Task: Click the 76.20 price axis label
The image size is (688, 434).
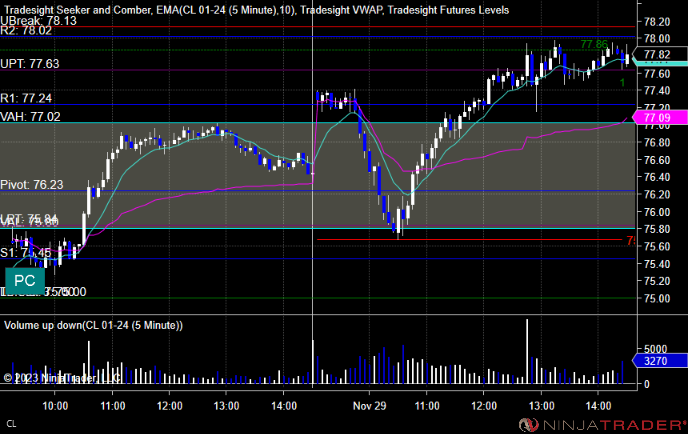Action: (657, 194)
